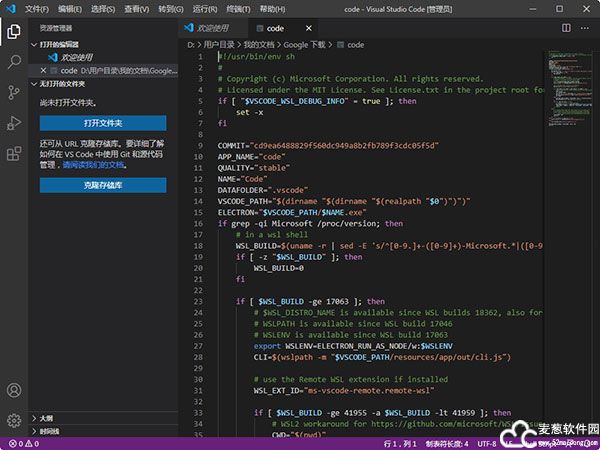Viewport: 600px width, 450px height.
Task: Open the 编辑(E) menu
Action: [x=70, y=9]
